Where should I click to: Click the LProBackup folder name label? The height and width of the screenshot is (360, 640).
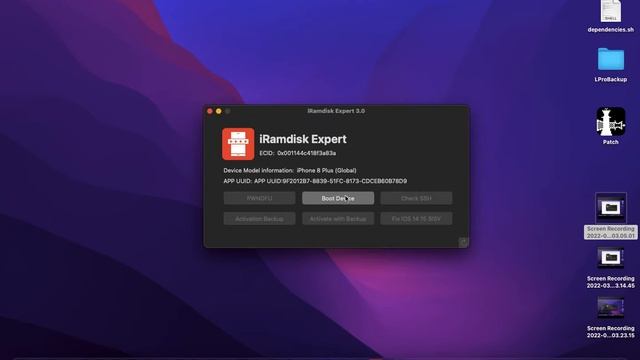click(x=611, y=80)
